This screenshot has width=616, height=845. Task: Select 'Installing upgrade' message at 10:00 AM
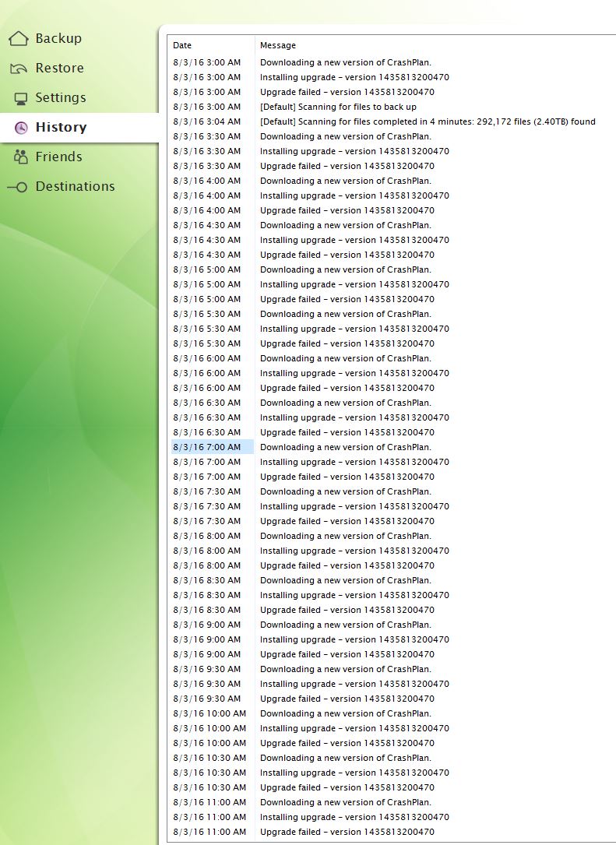click(354, 728)
